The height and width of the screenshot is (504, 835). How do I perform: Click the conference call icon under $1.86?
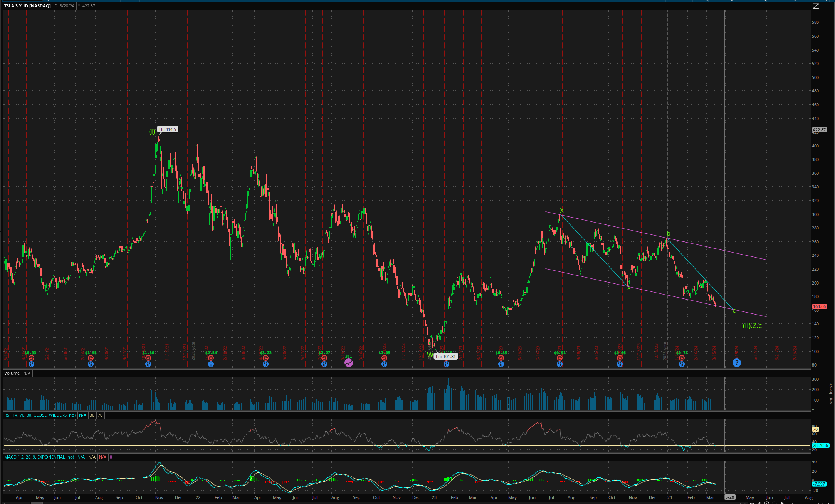[x=148, y=358]
